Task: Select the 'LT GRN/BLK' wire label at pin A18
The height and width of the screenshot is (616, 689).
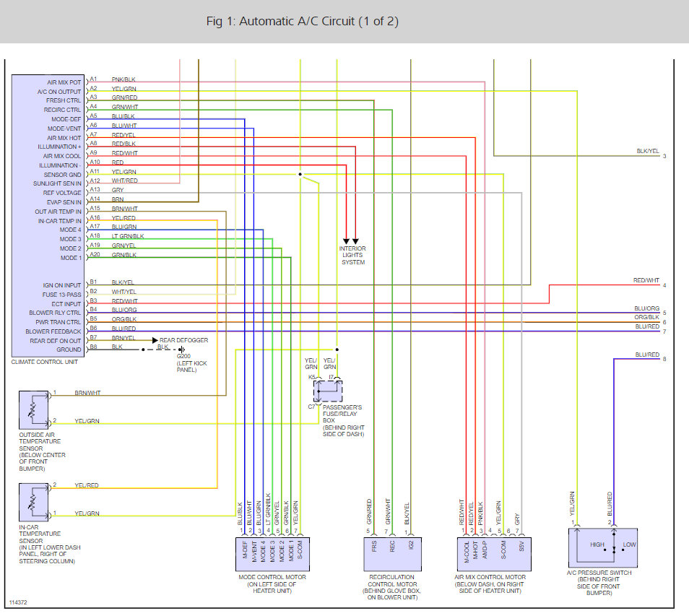Action: 127,236
